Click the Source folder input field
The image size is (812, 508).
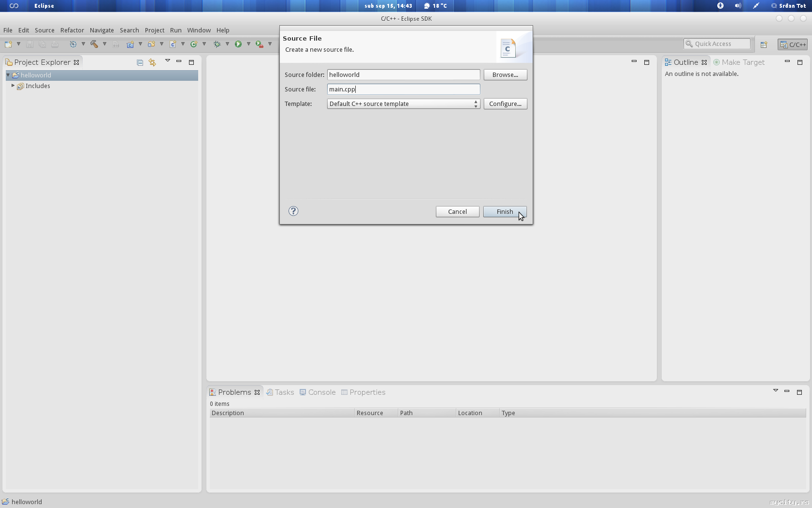coord(404,75)
